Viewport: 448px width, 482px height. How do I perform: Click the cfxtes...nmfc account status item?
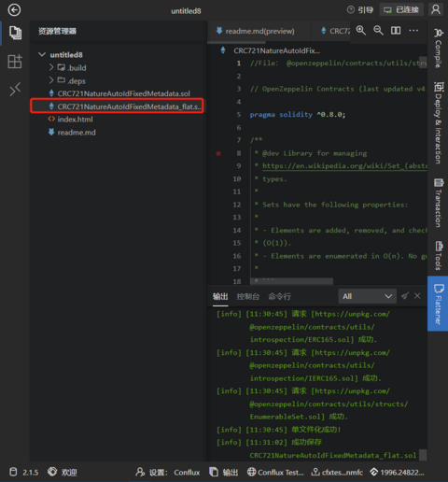(337, 472)
